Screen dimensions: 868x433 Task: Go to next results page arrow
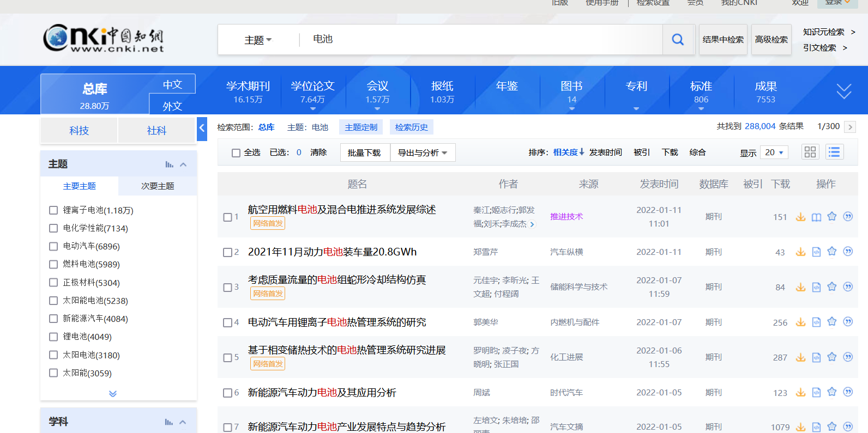pyautogui.click(x=849, y=127)
